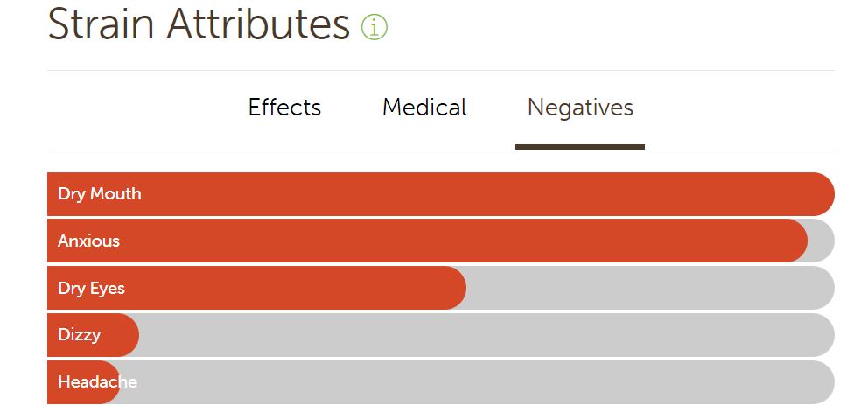This screenshot has width=868, height=419.
Task: Click the Dry Mouth label text
Action: click(x=100, y=194)
